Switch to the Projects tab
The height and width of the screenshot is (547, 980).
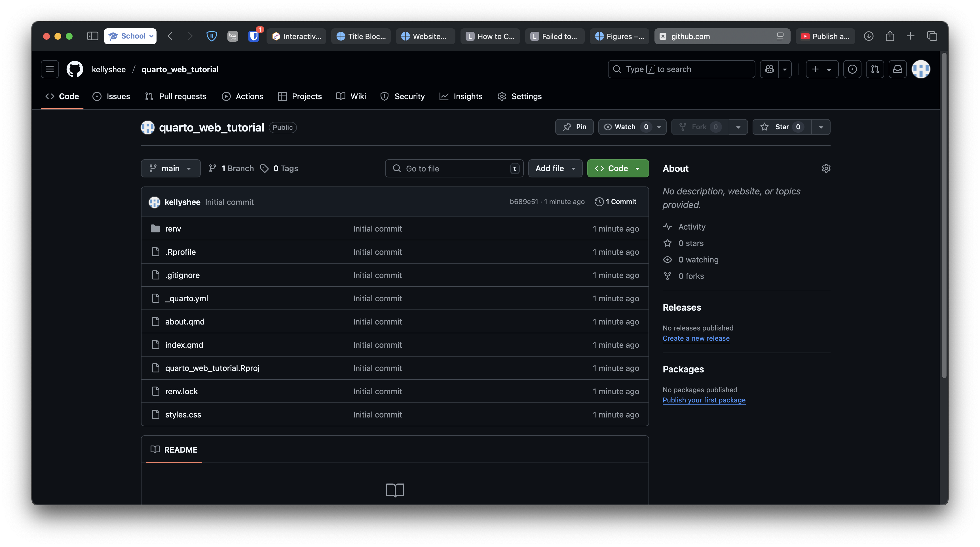click(300, 96)
